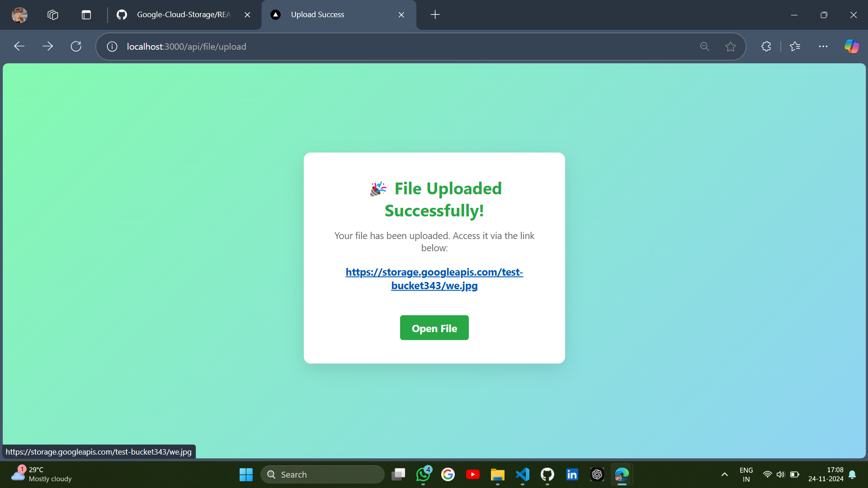Open Task View on the taskbar
This screenshot has width=868, height=488.
pos(398,474)
